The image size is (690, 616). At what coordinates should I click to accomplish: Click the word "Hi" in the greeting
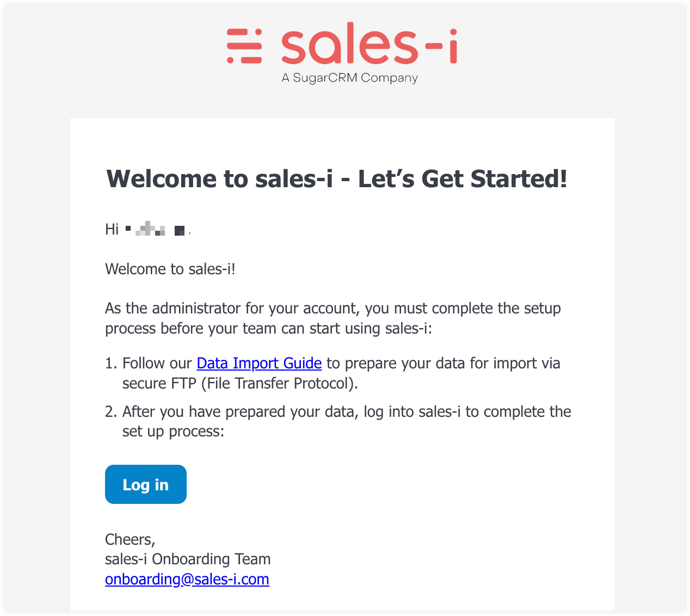click(x=112, y=230)
